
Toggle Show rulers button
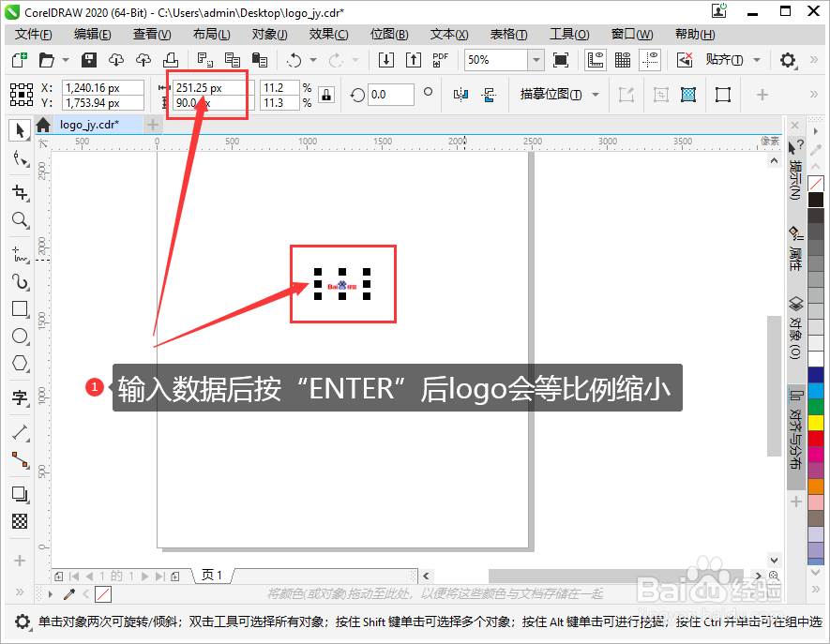596,60
